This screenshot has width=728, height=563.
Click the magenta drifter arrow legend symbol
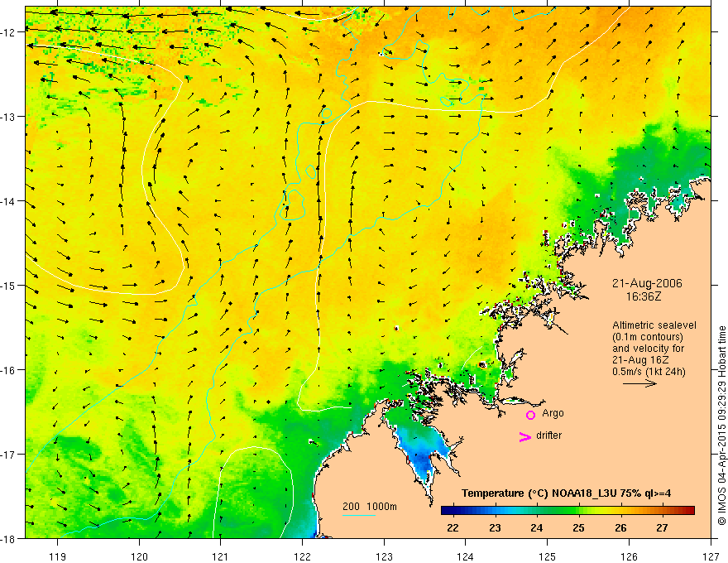525,436
